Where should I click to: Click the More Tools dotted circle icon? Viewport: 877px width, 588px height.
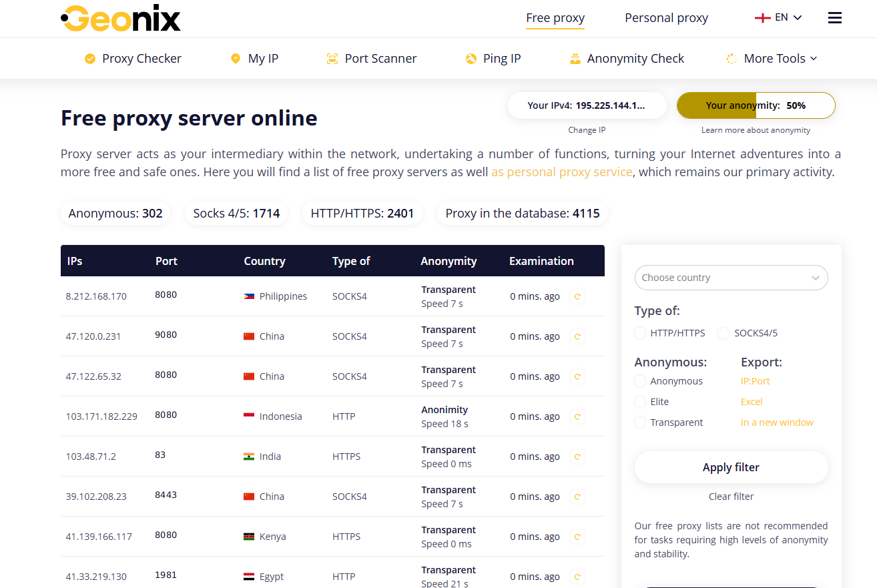pos(732,59)
